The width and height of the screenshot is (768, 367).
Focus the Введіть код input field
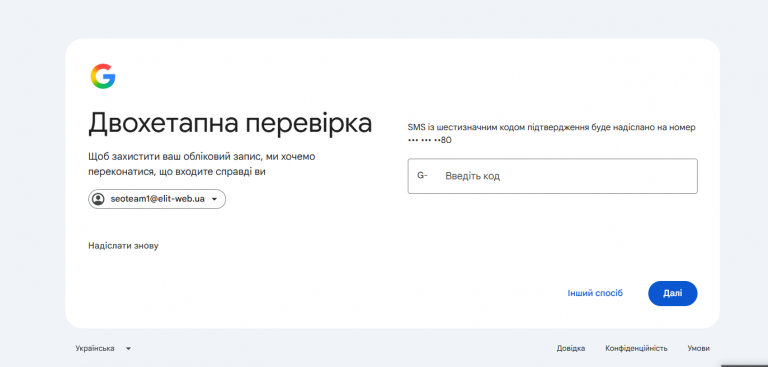coord(552,176)
